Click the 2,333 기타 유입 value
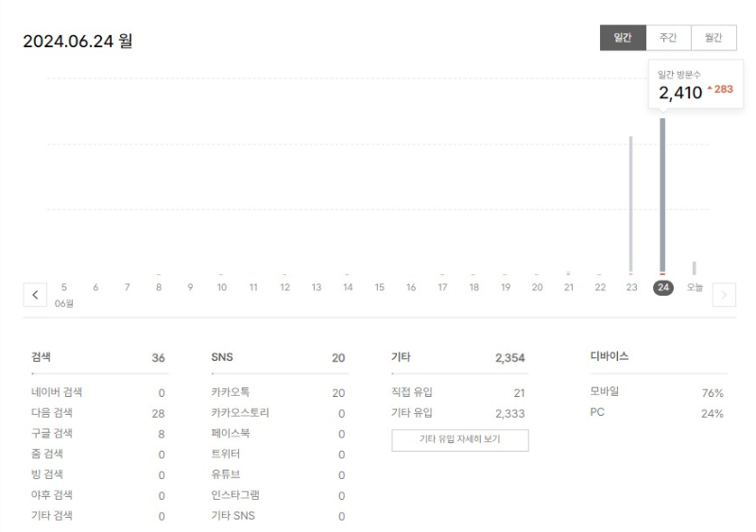Viewport: 756px width, 532px height. click(x=510, y=413)
